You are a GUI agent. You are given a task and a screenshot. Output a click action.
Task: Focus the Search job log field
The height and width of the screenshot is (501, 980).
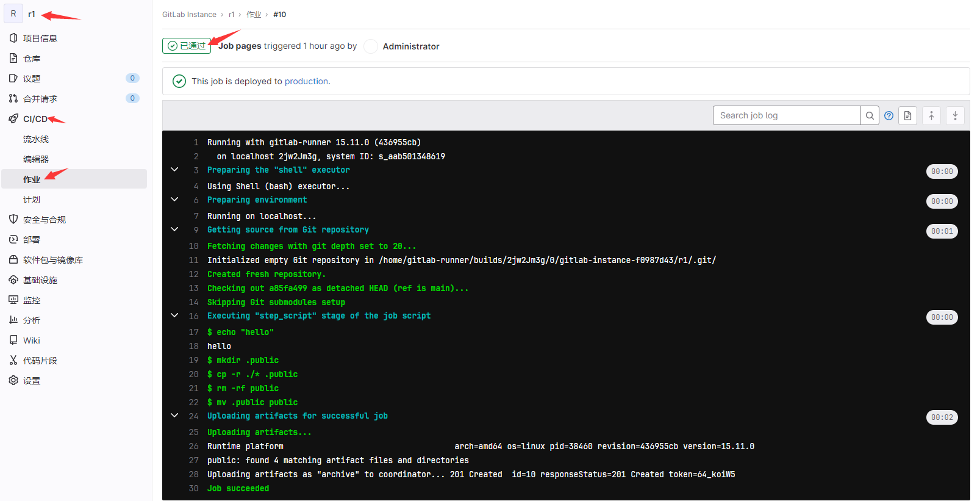pyautogui.click(x=787, y=115)
